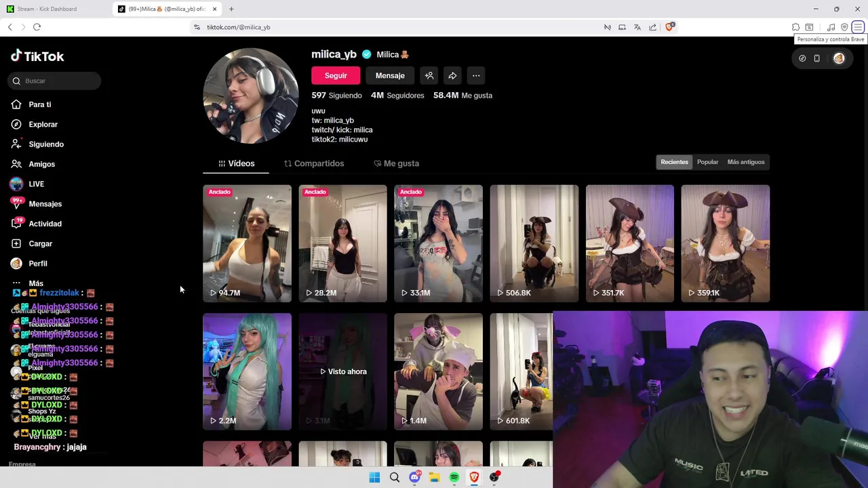Screen dimensions: 868x488
Task: Close the TikTok Milica browser tab
Action: tap(215, 9)
